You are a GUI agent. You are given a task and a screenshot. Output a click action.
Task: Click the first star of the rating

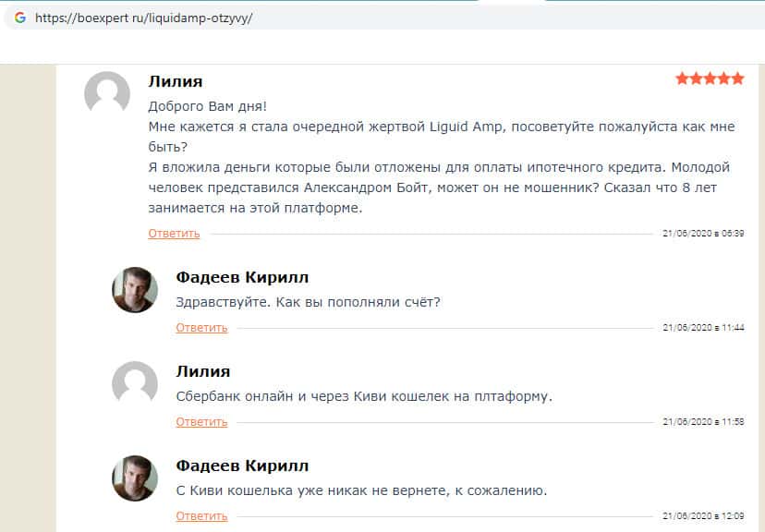[682, 79]
